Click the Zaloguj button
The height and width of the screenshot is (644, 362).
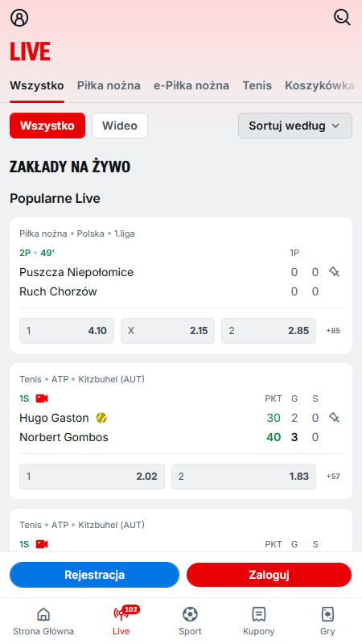pos(269,575)
